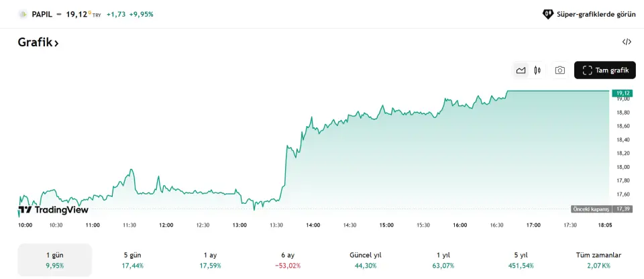Click the TradingView logo on chart
The width and height of the screenshot is (644, 279).
53,209
